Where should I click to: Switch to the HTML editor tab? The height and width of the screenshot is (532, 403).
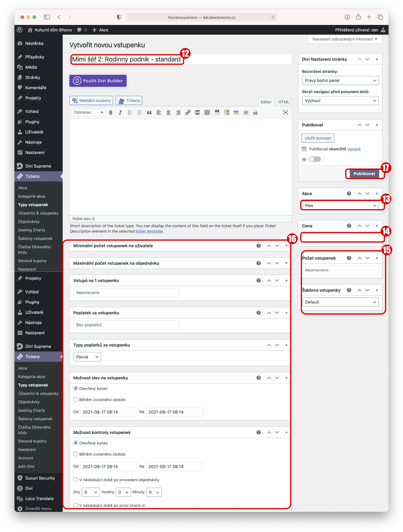(x=284, y=102)
